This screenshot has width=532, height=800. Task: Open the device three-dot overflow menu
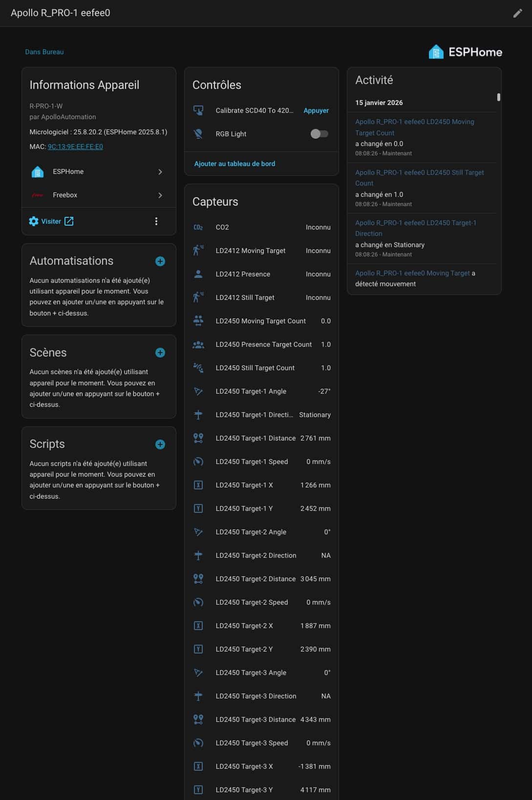click(156, 221)
